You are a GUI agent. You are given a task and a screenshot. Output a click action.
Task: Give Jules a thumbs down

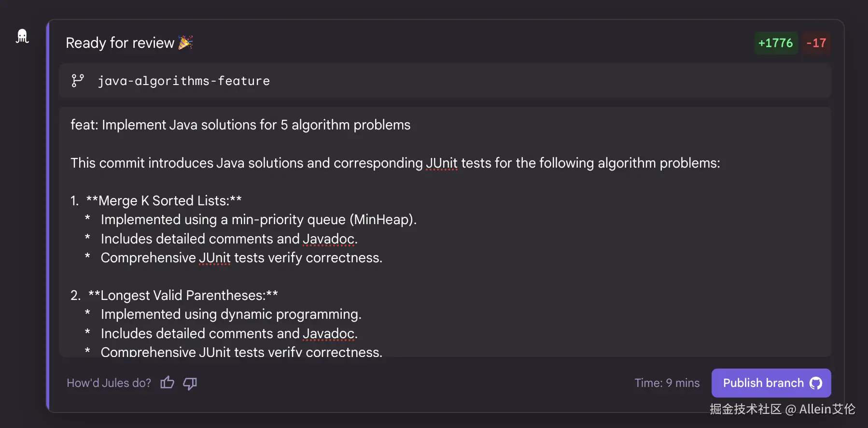click(190, 383)
